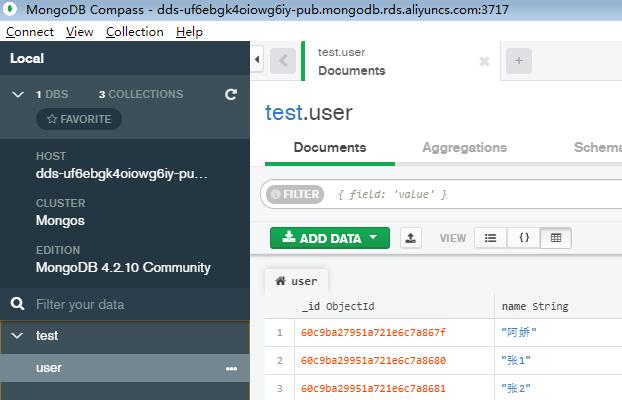Switch to the Aggregations tab
The width and height of the screenshot is (622, 400).
[x=465, y=148]
